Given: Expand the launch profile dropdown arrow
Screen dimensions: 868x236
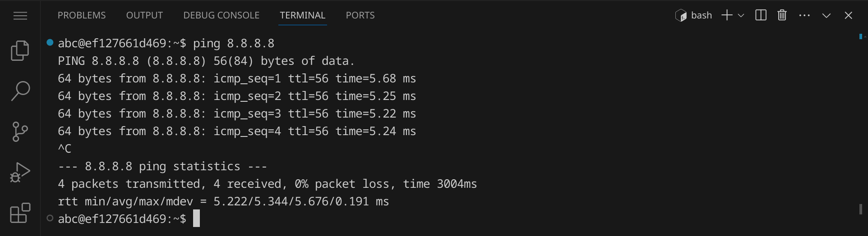Looking at the screenshot, I should coord(741,15).
